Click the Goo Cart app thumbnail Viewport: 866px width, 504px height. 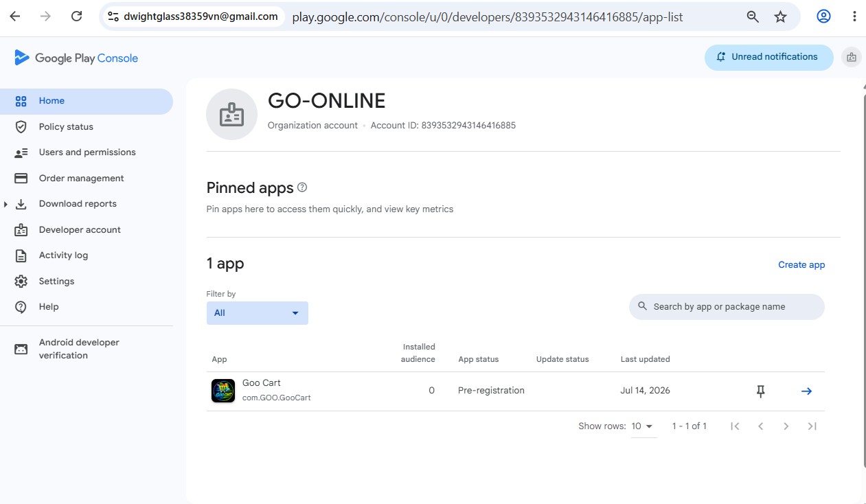[223, 391]
